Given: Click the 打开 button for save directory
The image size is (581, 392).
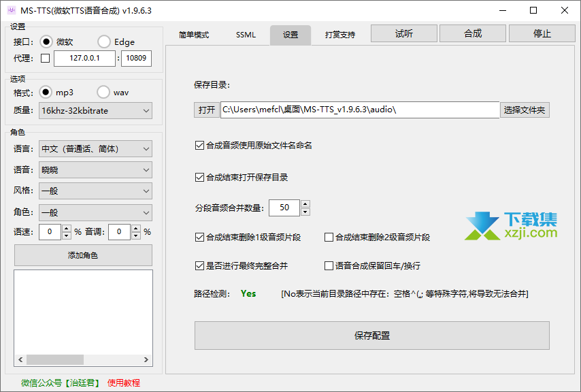Looking at the screenshot, I should [x=206, y=110].
